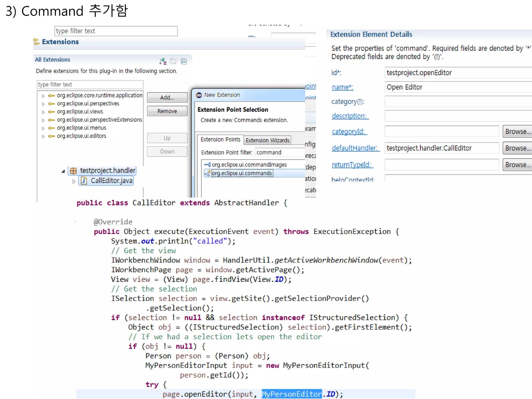
Task: Select the org.eclipse.ui.views extension row
Action: pyautogui.click(x=80, y=112)
